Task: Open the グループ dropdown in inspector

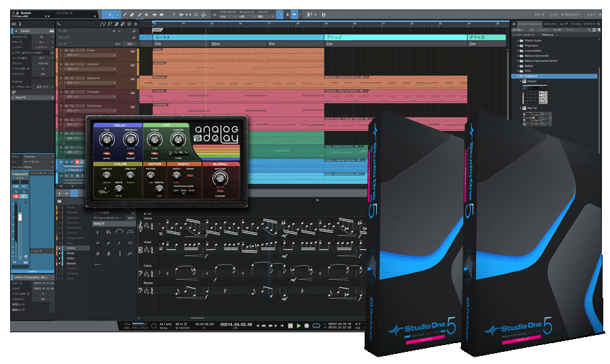Action: [x=42, y=42]
